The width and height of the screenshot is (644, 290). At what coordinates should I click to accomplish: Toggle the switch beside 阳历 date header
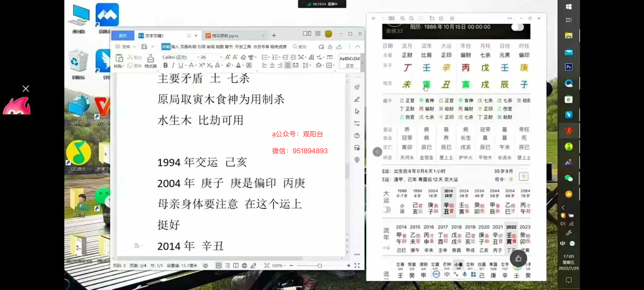tap(518, 27)
